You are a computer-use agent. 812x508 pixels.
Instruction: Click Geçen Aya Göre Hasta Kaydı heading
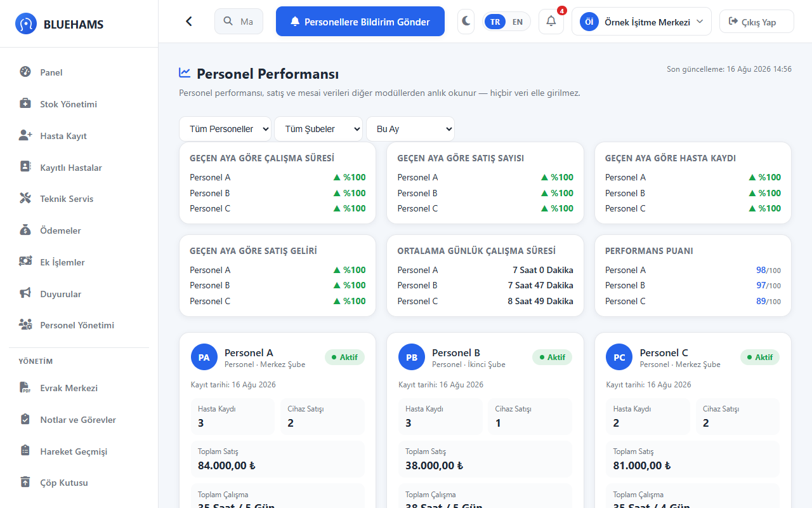[x=671, y=158]
